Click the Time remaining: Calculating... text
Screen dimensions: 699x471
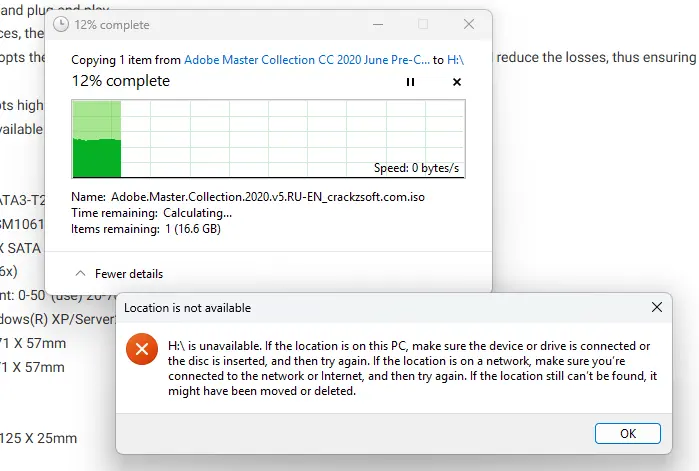pos(152,213)
